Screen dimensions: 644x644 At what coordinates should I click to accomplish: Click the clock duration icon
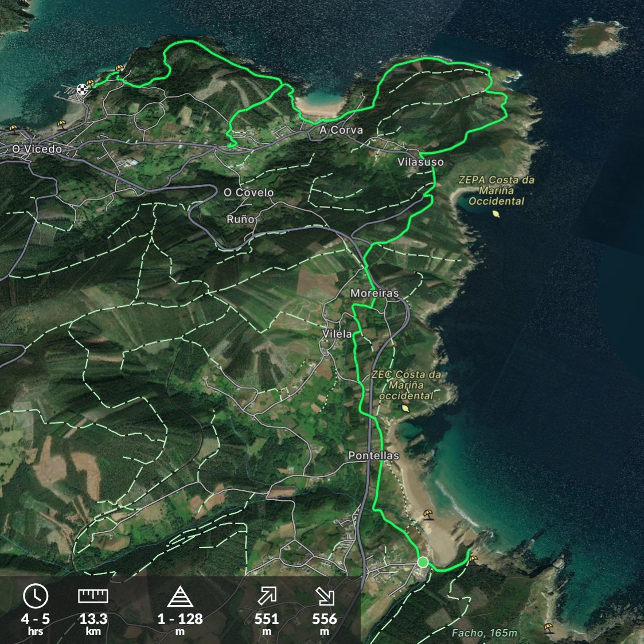tap(35, 596)
